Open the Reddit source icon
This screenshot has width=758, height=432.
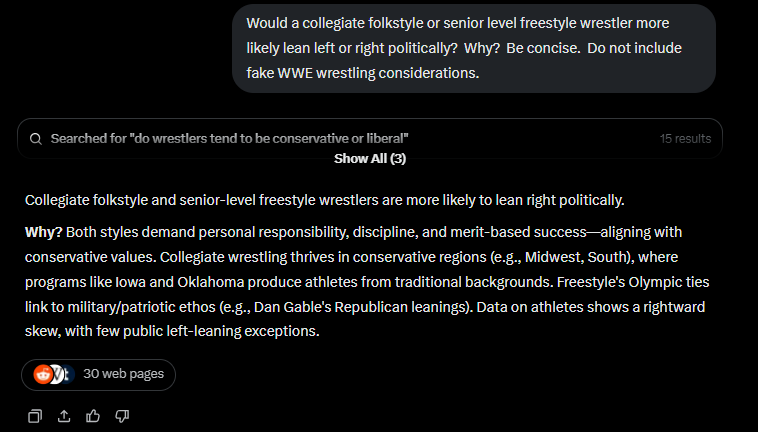pos(43,374)
